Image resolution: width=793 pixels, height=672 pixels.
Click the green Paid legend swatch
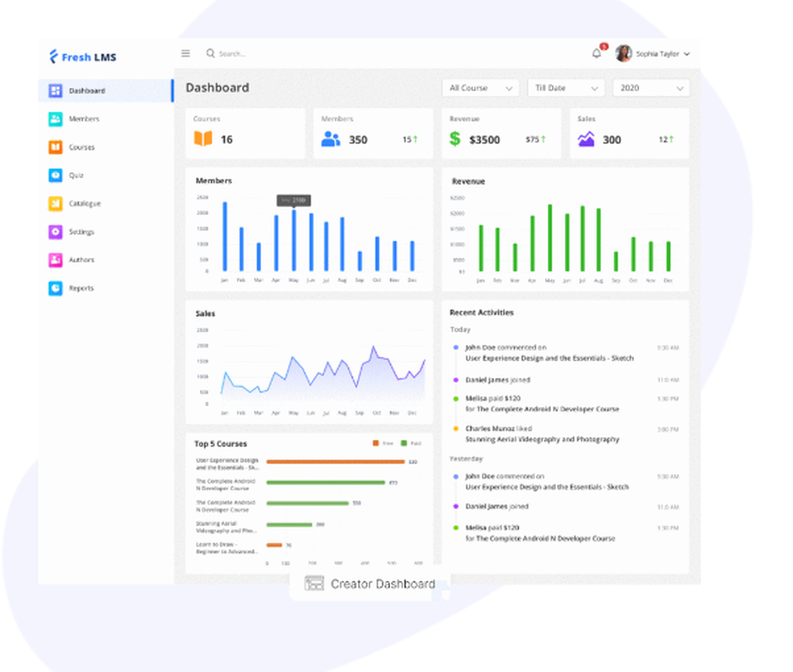(404, 444)
